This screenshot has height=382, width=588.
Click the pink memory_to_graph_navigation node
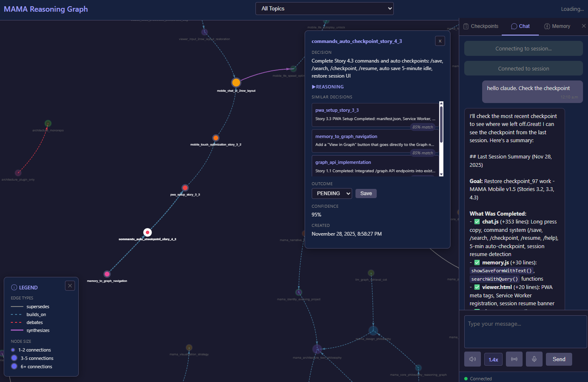[108, 274]
